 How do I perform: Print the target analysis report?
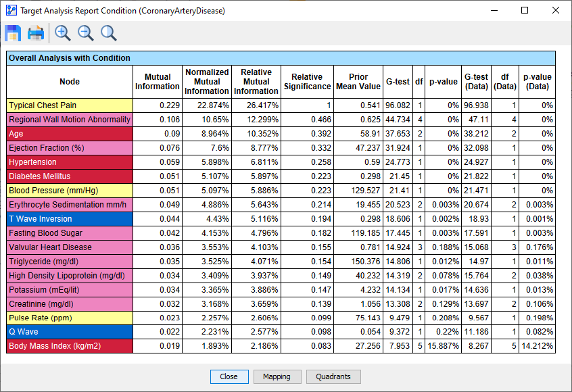pos(35,32)
